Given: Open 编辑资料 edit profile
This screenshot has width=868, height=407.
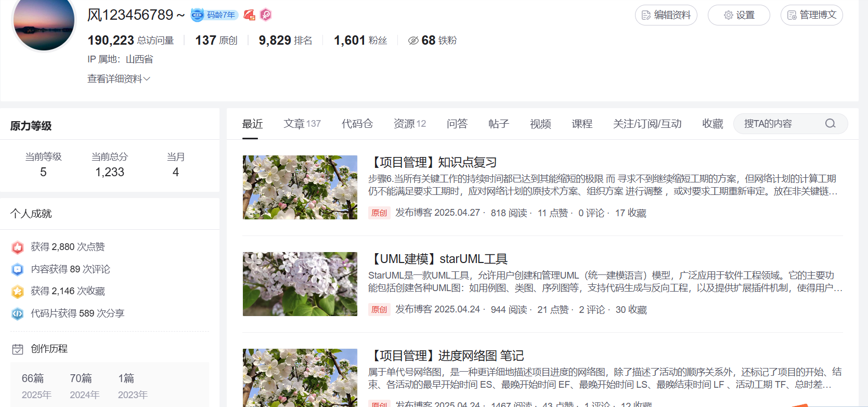Looking at the screenshot, I should 666,15.
